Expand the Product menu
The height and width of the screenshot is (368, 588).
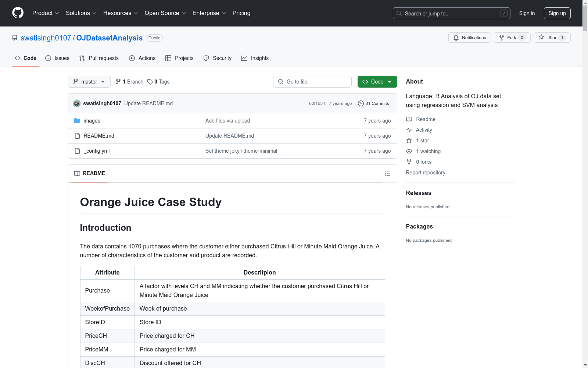click(x=46, y=13)
